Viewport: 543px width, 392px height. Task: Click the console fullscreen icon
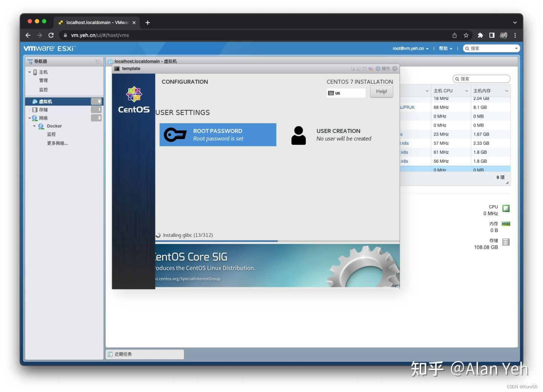click(x=364, y=69)
